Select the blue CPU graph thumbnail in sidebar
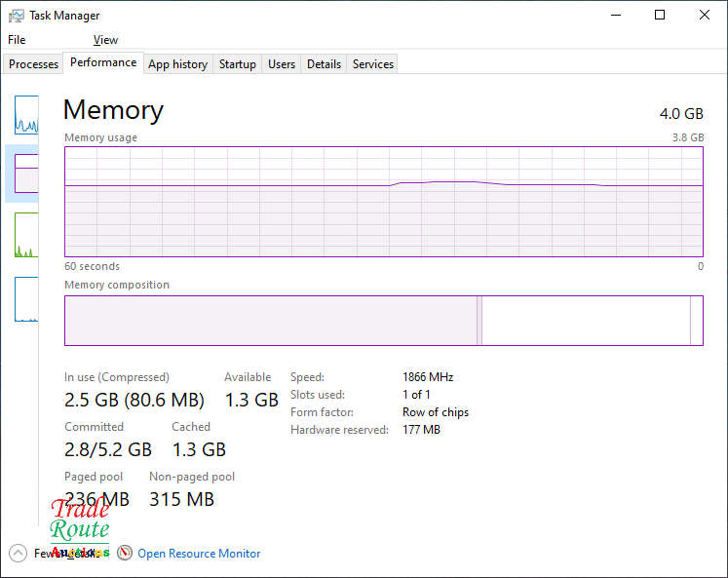Viewport: 728px width, 578px height. (26, 115)
